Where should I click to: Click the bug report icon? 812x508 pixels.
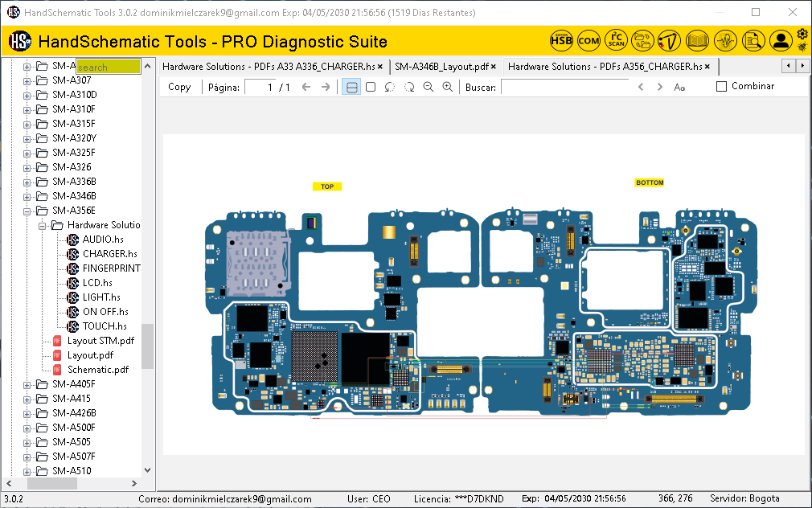802,47
